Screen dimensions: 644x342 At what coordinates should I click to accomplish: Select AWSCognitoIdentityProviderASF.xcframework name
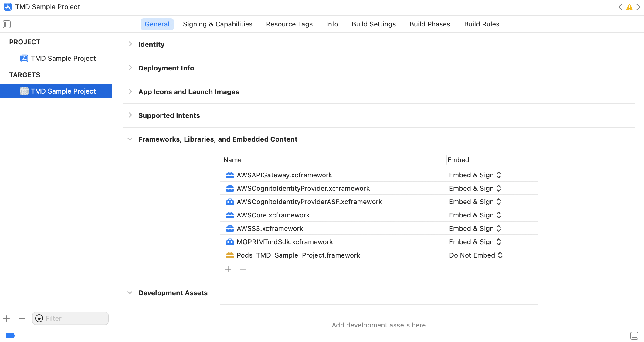309,202
